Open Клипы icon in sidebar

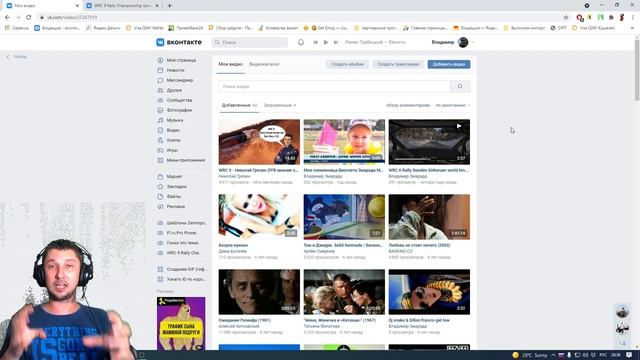160,140
